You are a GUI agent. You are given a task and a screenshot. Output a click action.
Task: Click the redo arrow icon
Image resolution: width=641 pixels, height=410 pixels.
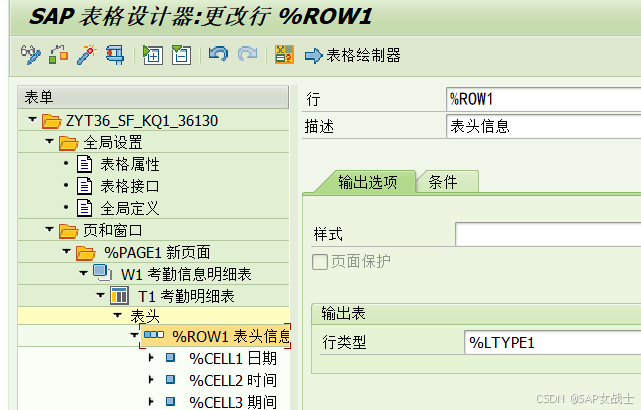(x=247, y=54)
